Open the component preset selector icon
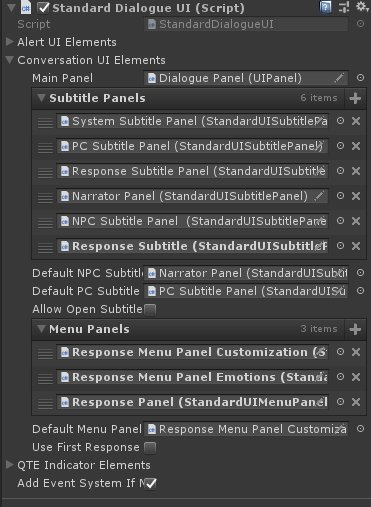 click(x=344, y=7)
